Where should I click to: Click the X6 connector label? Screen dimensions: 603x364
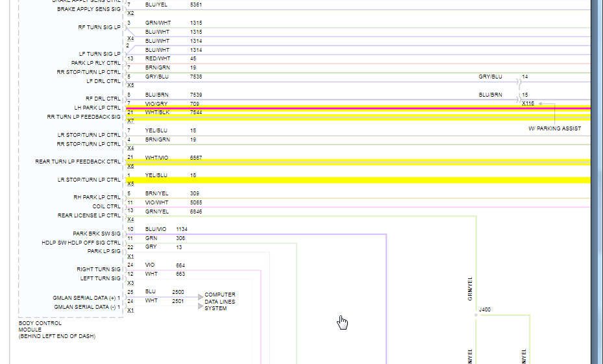[130, 166]
